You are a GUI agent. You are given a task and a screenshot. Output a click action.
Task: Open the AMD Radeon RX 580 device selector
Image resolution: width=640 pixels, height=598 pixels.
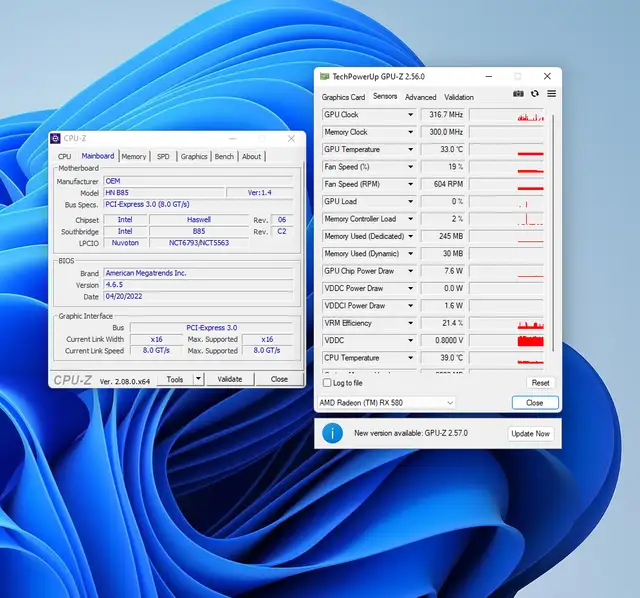(386, 402)
